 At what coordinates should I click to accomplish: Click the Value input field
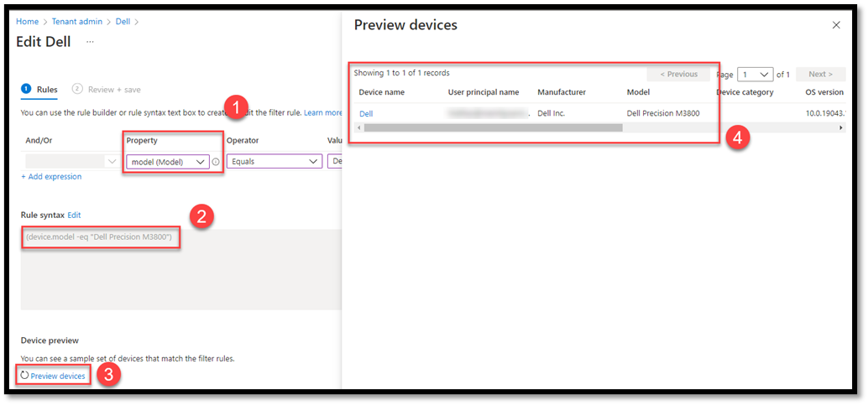coord(335,162)
